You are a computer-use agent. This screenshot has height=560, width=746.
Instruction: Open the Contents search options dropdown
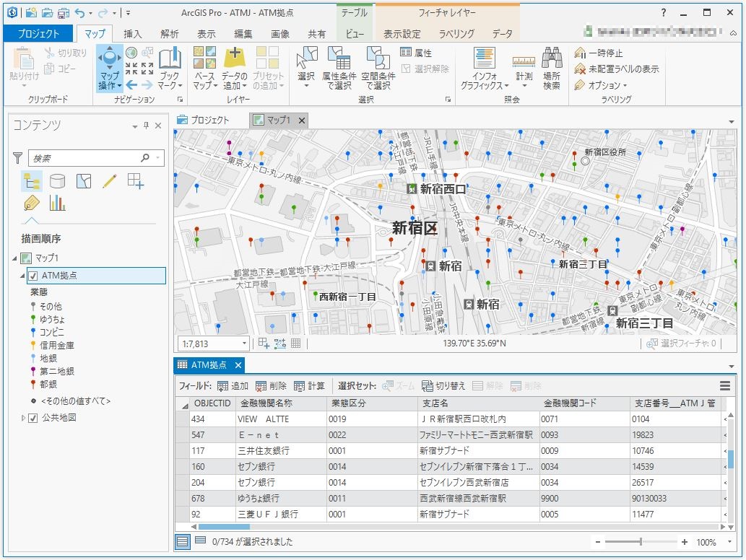pyautogui.click(x=158, y=157)
